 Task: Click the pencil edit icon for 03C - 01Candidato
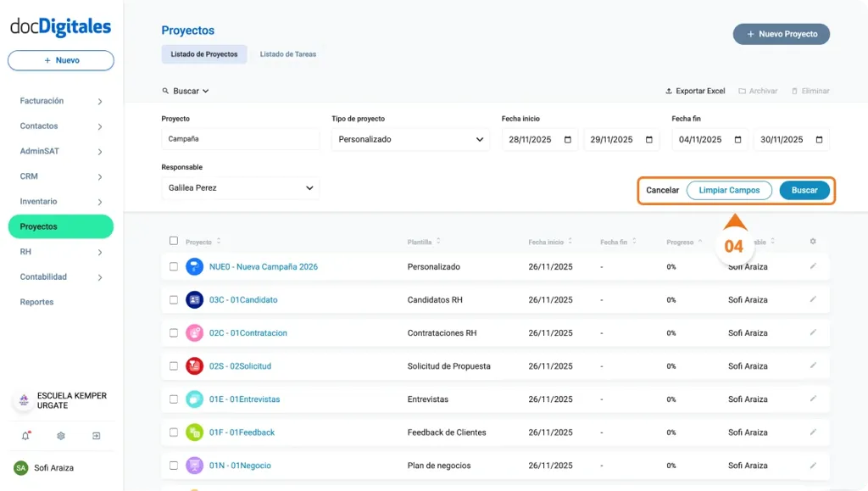pos(813,299)
